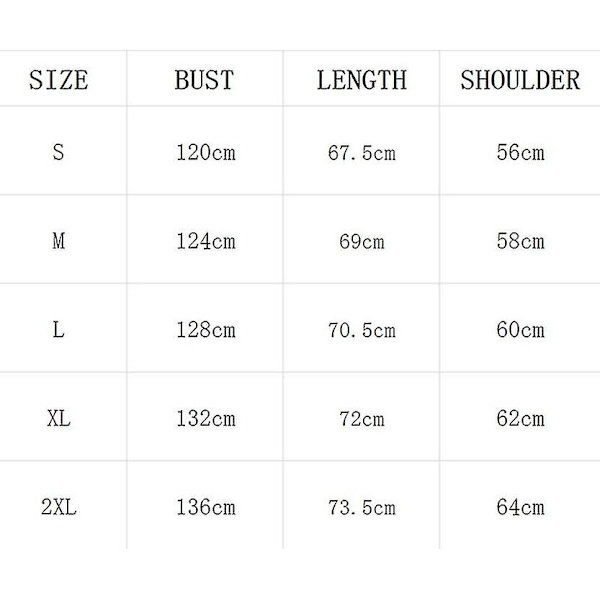Image resolution: width=600 pixels, height=600 pixels.
Task: Select the S size row label
Action: (58, 152)
